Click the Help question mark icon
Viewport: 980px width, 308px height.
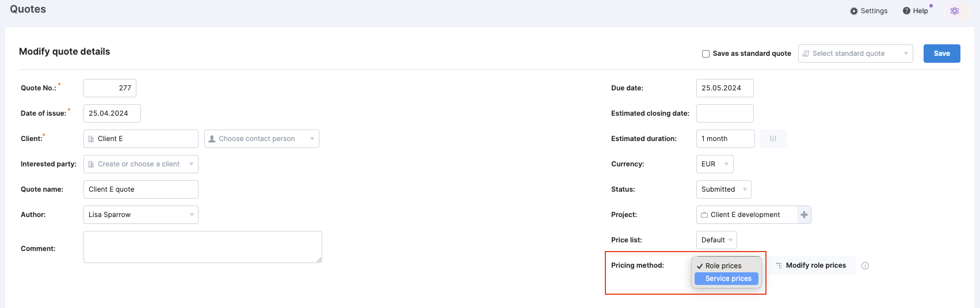pos(906,11)
